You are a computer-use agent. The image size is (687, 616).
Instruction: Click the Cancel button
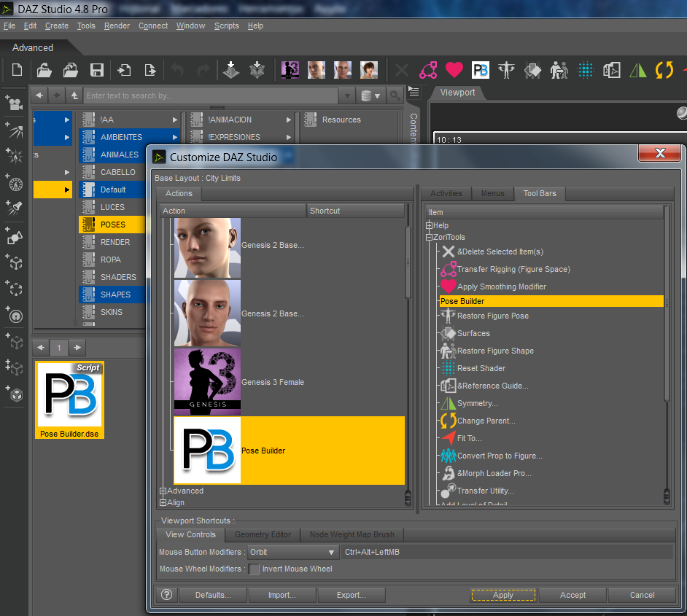click(642, 595)
